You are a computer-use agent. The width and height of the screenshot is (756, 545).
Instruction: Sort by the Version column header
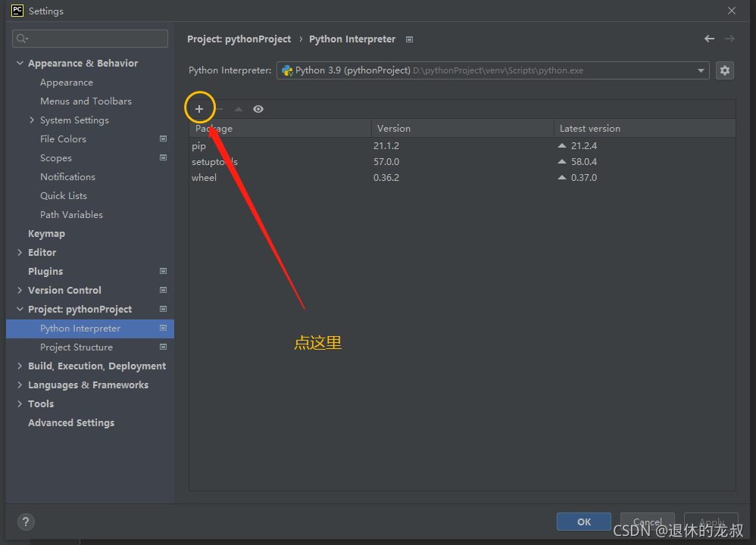tap(462, 128)
